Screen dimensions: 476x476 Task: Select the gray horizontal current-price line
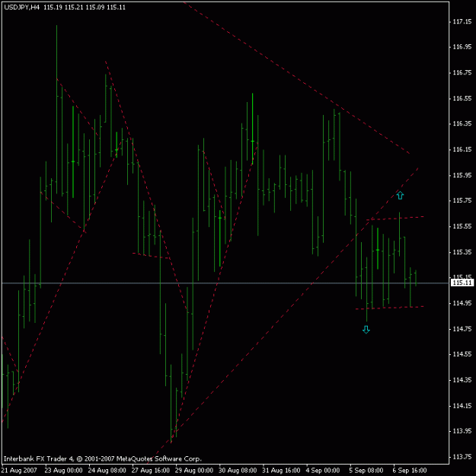[x=225, y=283]
